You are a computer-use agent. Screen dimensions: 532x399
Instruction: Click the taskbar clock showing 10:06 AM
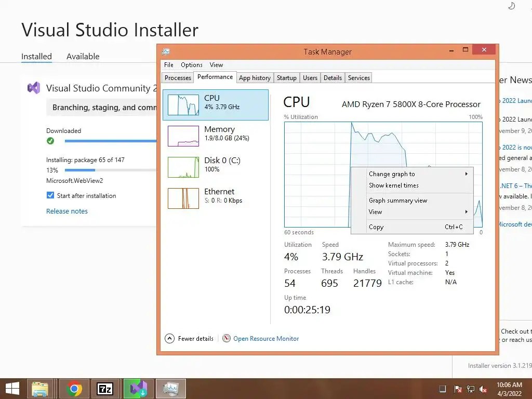(509, 389)
